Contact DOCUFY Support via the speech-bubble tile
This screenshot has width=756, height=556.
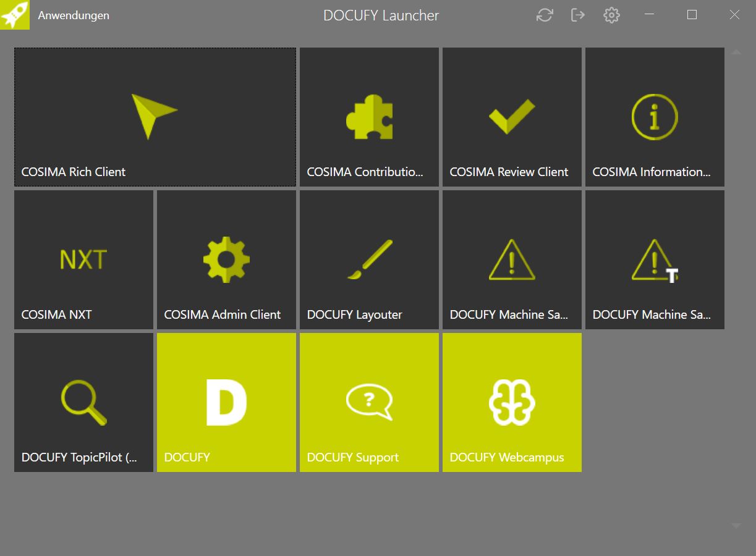369,402
